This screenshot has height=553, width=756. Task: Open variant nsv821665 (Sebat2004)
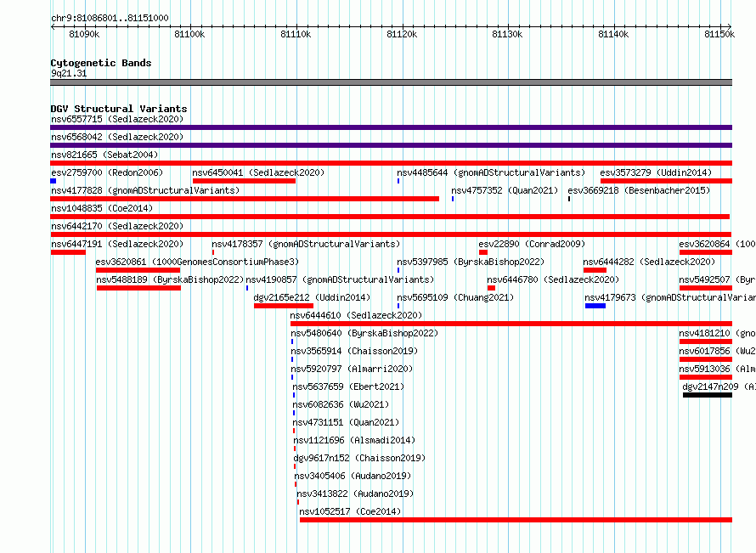click(104, 155)
